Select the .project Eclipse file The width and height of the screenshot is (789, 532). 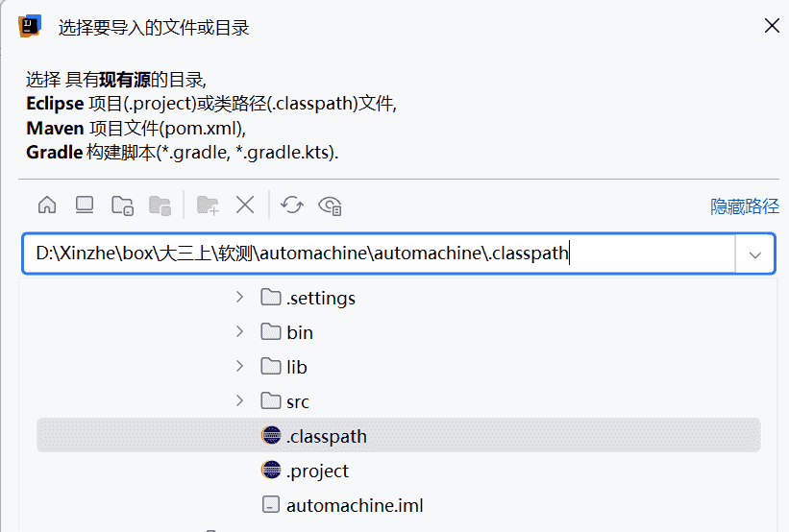click(317, 471)
